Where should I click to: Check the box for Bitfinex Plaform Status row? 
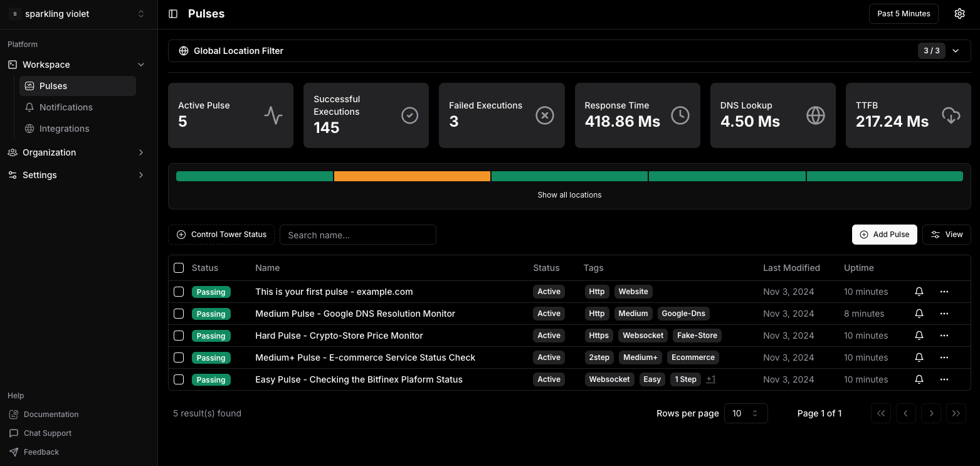pos(179,379)
